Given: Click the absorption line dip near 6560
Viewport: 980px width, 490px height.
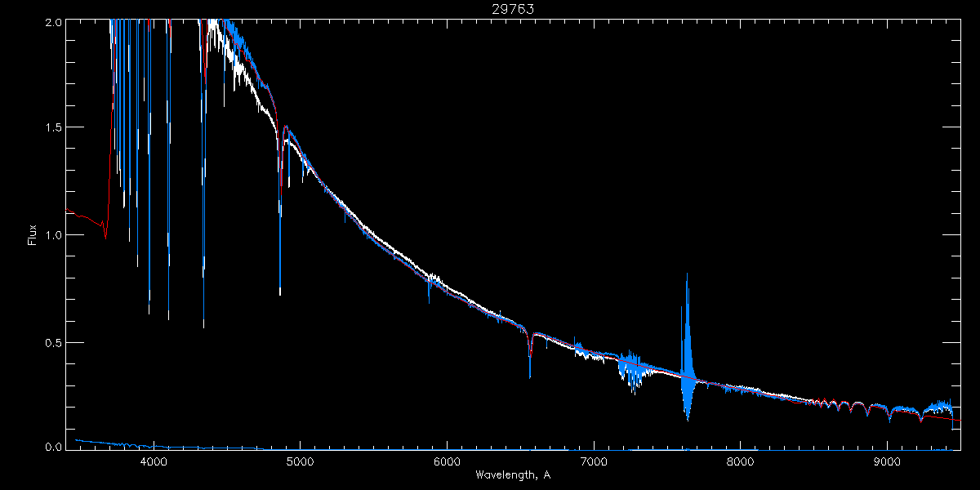Looking at the screenshot, I should (530, 355).
